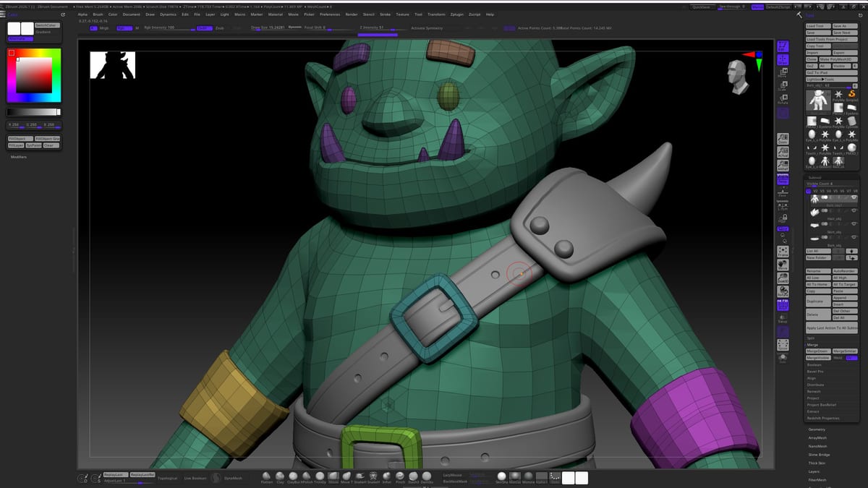Expand the Remesh subsection
The image size is (868, 488).
tap(813, 391)
